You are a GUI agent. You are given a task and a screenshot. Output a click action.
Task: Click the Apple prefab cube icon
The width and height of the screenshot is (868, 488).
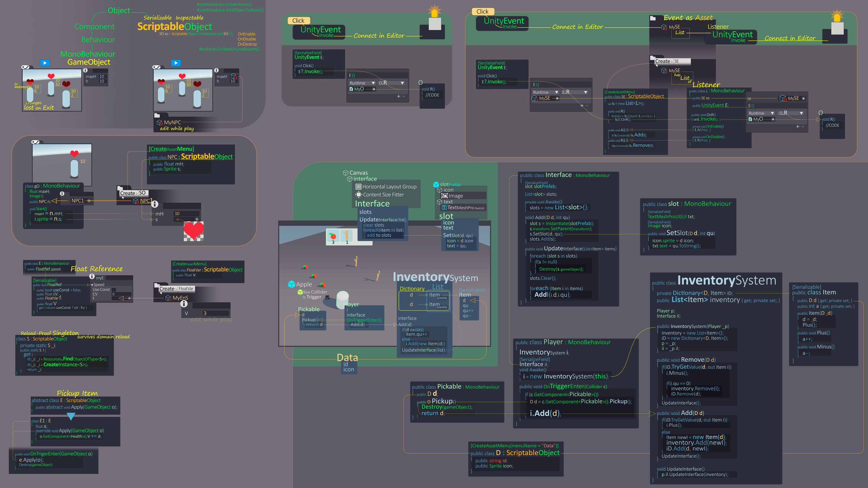[x=291, y=284]
